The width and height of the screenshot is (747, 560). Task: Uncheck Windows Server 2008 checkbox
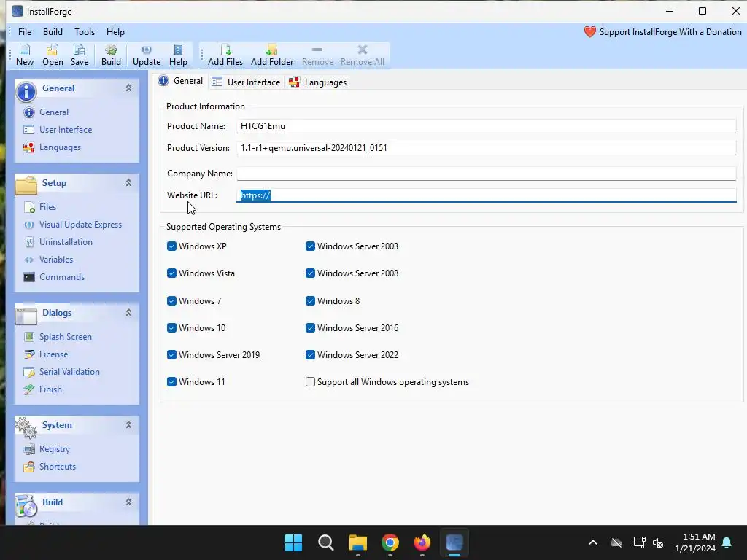310,273
